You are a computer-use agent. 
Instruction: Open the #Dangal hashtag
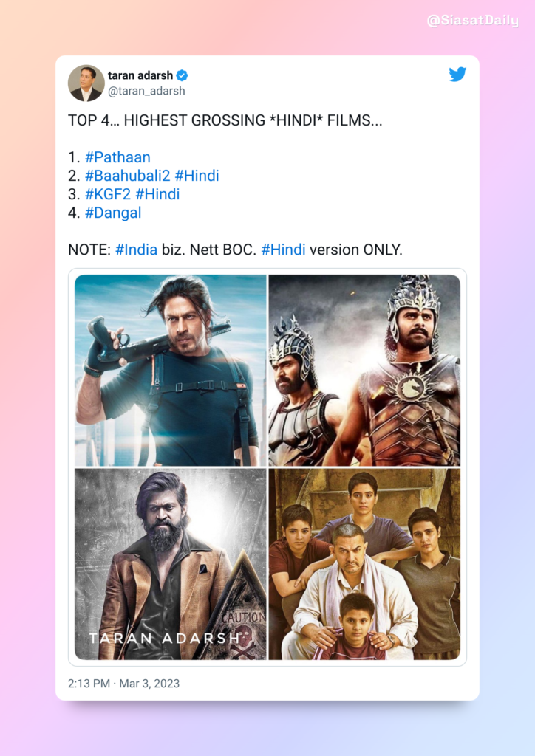coord(113,213)
